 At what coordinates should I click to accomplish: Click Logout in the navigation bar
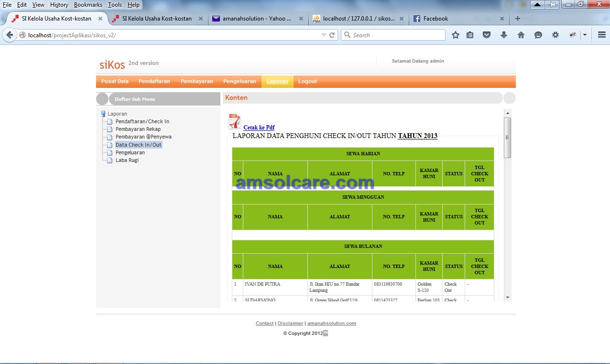pos(308,81)
